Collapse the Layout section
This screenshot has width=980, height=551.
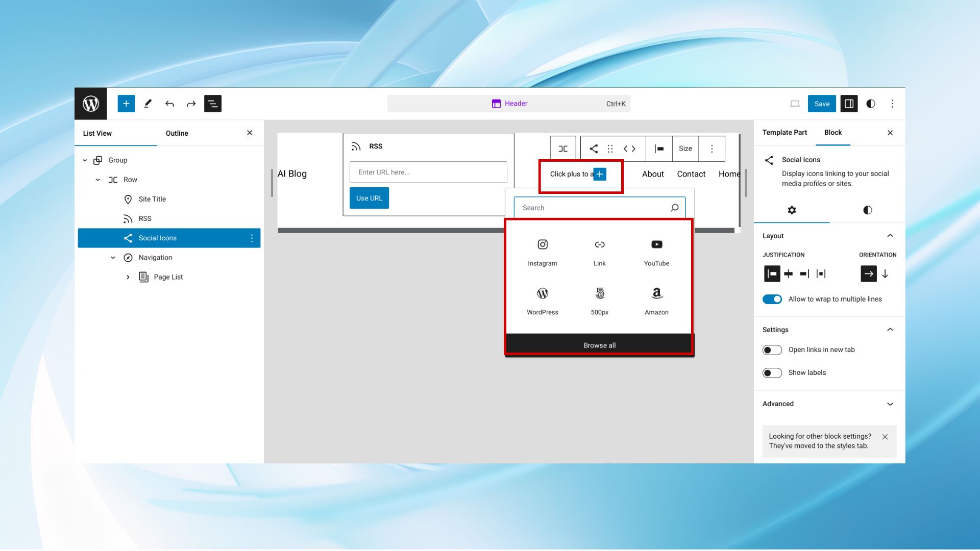click(890, 236)
